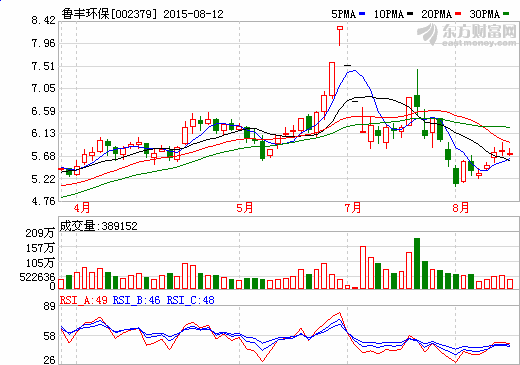Viewport: 520px width, 365px height.
Task: Click the 6.59 price axis label
Action: 43,111
